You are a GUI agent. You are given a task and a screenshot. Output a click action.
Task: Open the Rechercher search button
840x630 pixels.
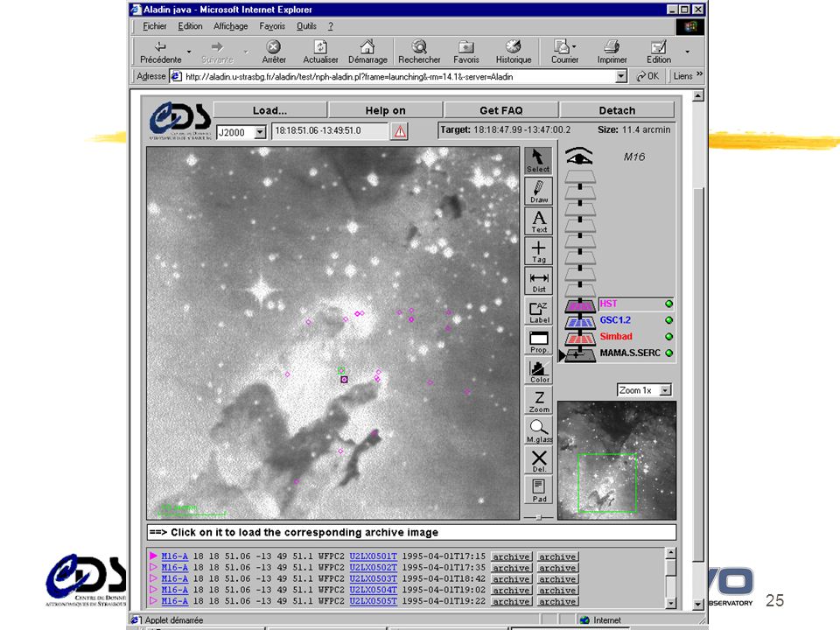pyautogui.click(x=419, y=52)
